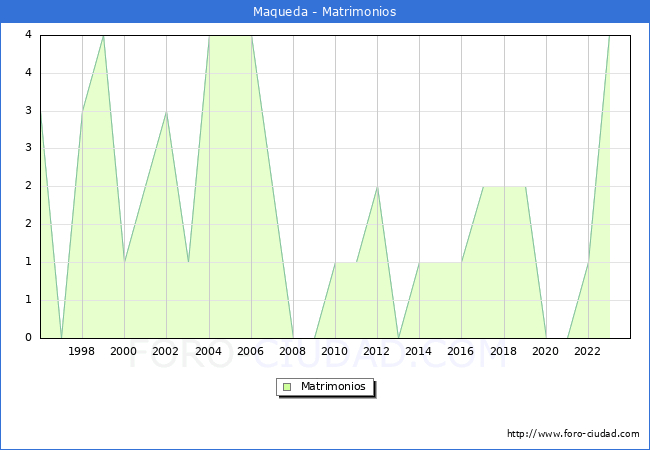This screenshot has width=650, height=450.
Task: Select the 2008 x-axis label
Action: pos(293,351)
